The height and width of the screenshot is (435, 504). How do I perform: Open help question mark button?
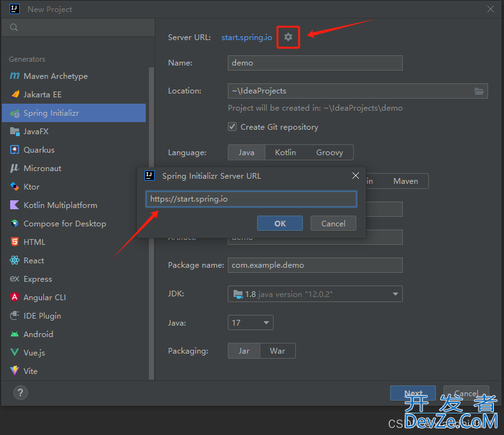[20, 392]
